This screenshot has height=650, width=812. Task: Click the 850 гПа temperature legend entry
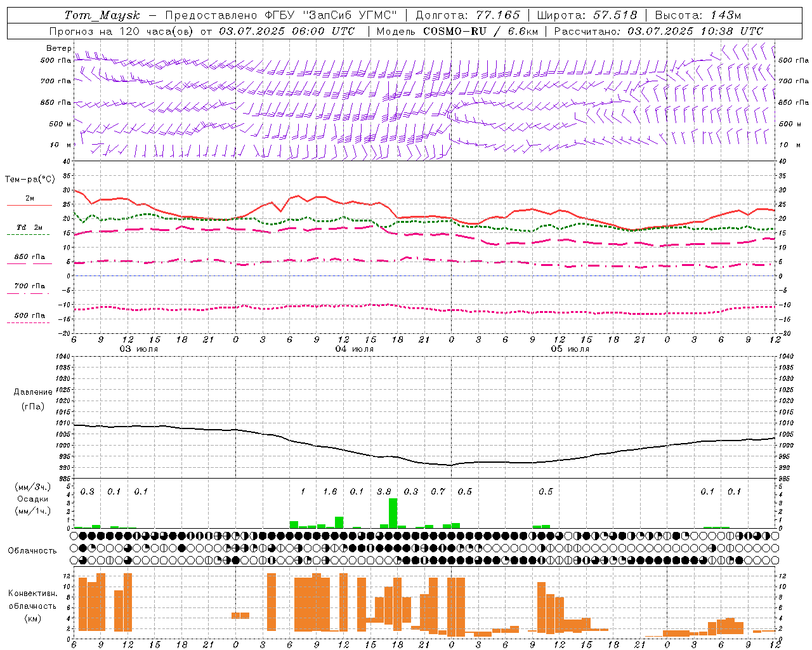pos(29,257)
